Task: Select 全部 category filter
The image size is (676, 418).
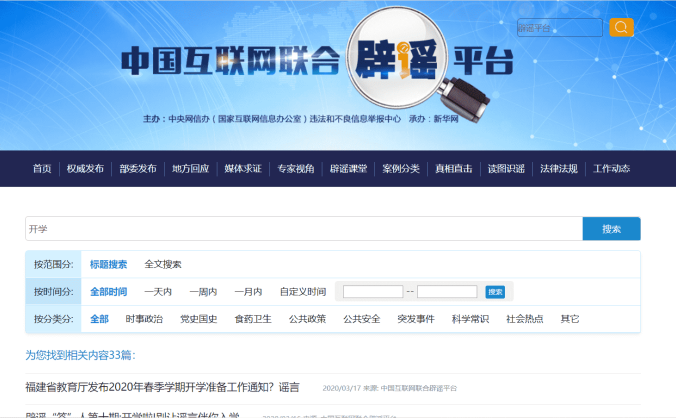Action: click(99, 319)
